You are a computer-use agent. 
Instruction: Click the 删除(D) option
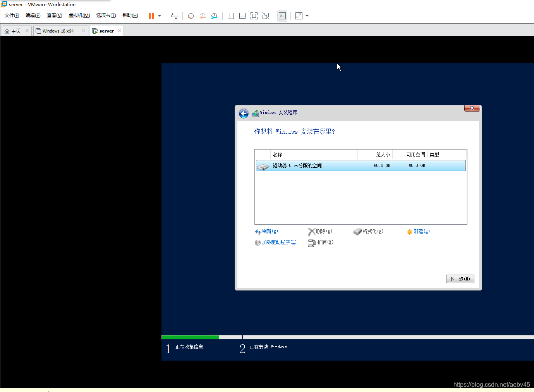[320, 232]
